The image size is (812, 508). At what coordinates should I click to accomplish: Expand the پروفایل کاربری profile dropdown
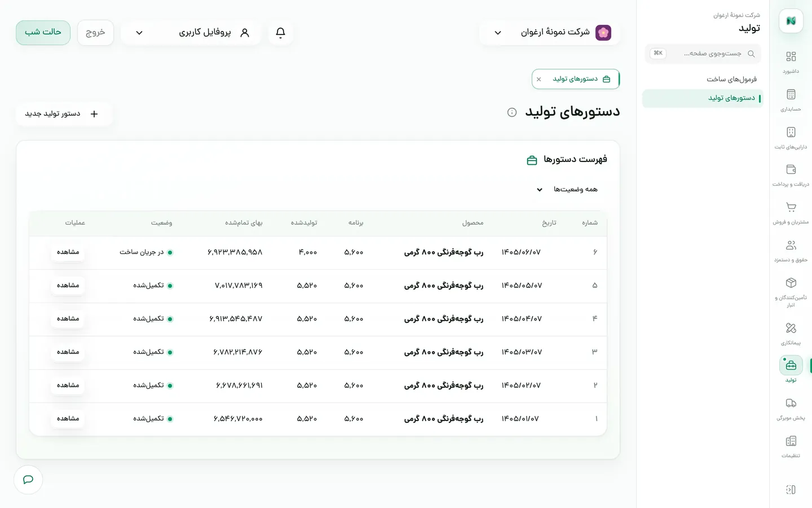coord(191,32)
